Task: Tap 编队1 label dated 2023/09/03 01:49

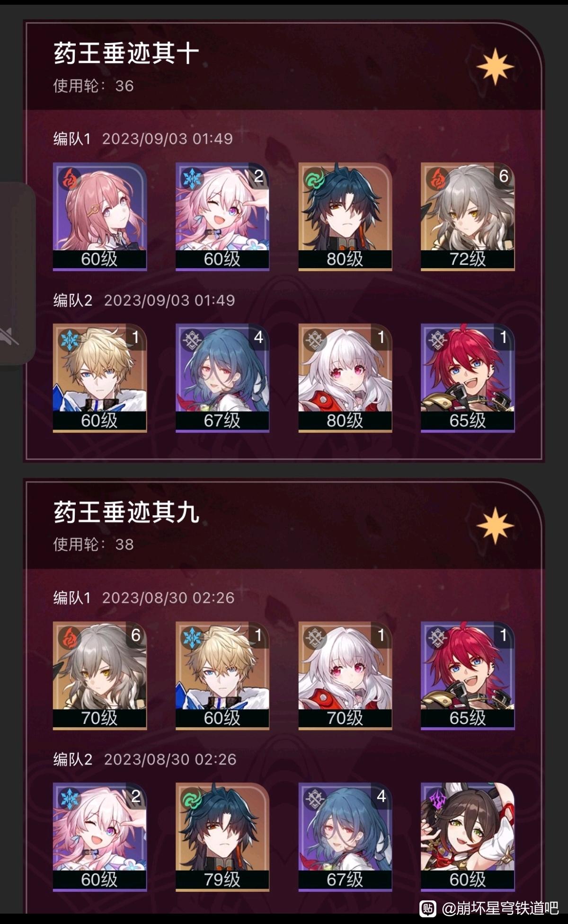Action: (x=72, y=139)
